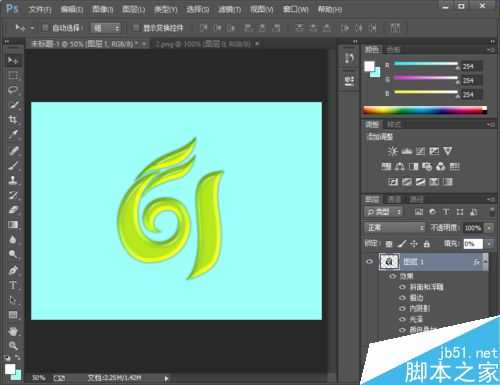
Task: Add a Curves adjustment
Action: (420, 151)
